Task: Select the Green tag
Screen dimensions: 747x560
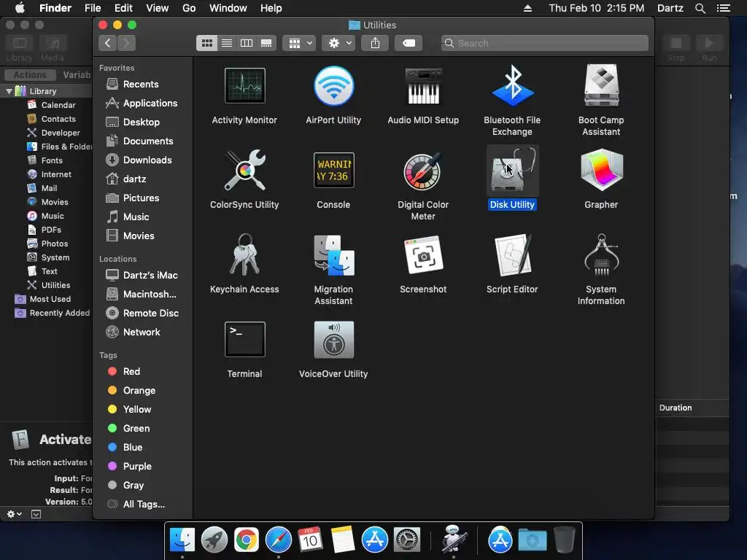Action: click(x=128, y=429)
